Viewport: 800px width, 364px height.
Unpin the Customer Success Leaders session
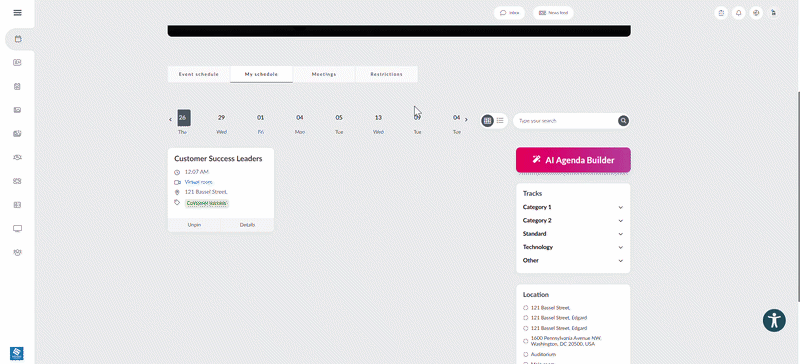point(194,225)
